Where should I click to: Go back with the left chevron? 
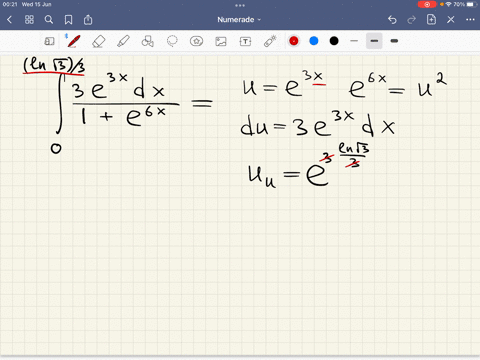[x=9, y=20]
